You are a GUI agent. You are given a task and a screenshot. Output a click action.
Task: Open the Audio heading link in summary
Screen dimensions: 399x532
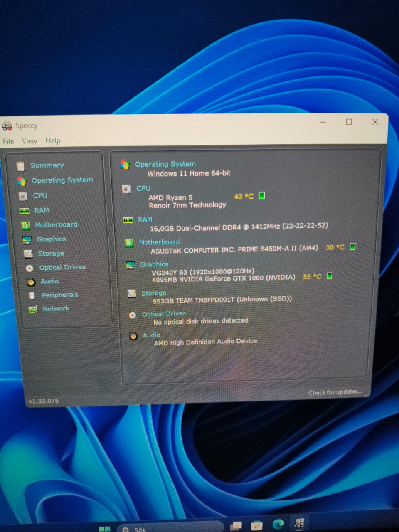152,335
